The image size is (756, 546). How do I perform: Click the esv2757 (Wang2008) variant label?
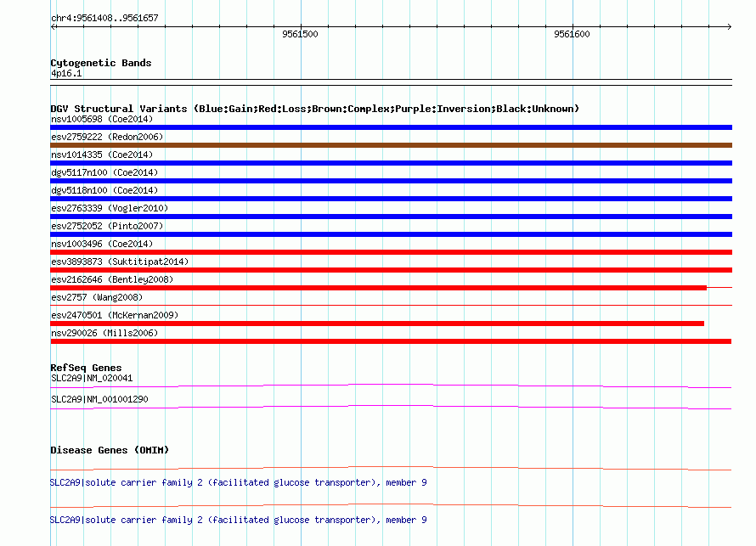pos(97,297)
